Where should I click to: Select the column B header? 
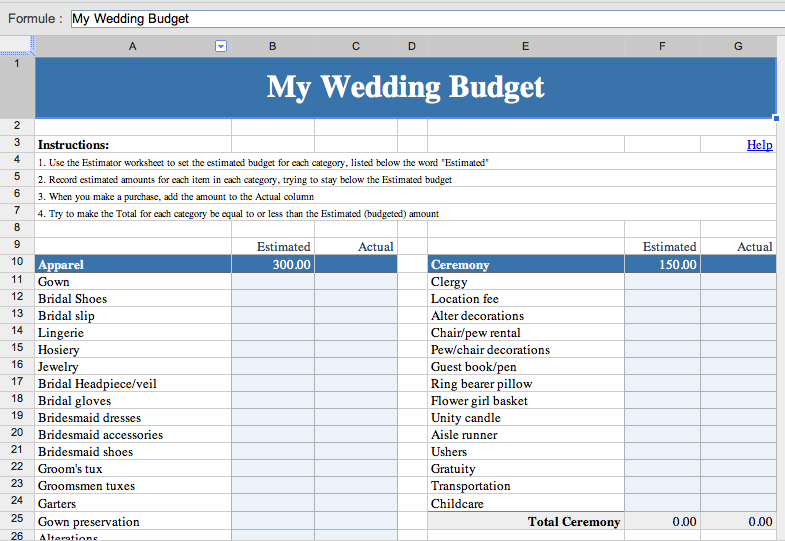pos(273,46)
